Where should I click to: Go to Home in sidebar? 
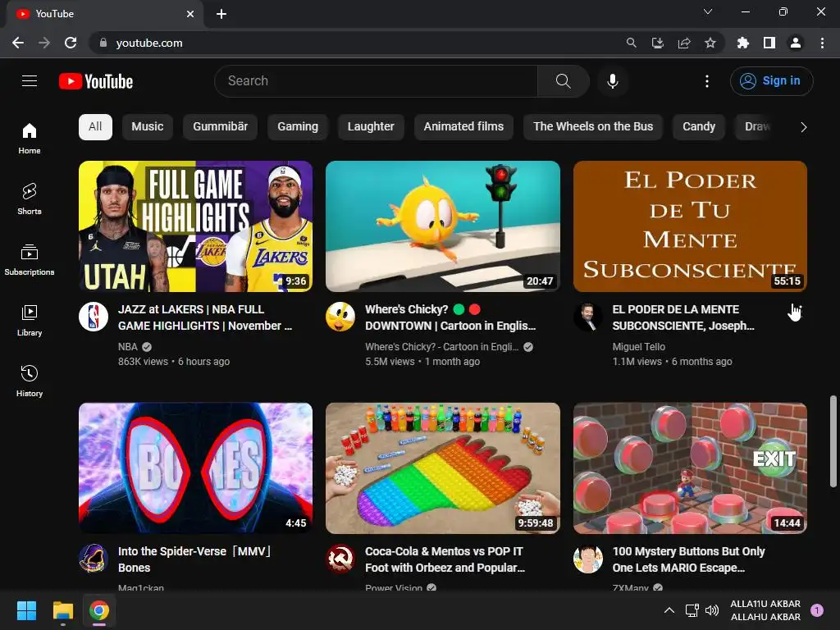30,138
